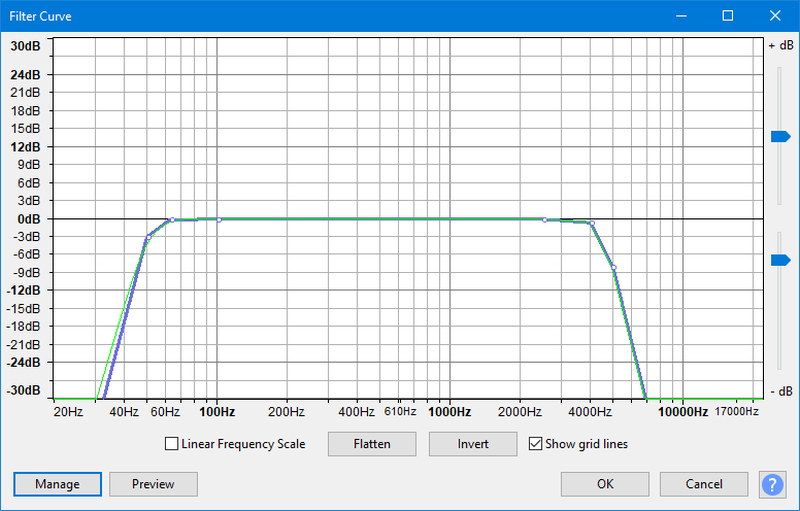Click the Cancel button
This screenshot has height=511, width=800.
(x=704, y=484)
